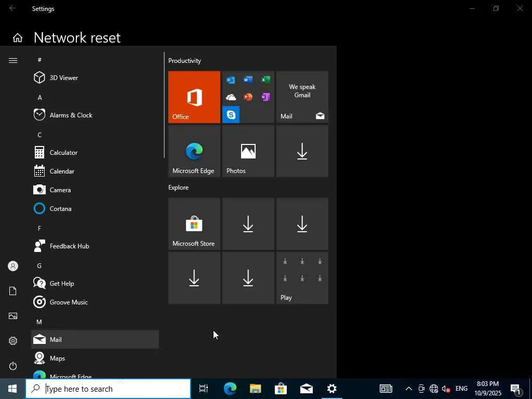Click the ENG language indicator
Screen dimensions: 532x399
point(461,389)
